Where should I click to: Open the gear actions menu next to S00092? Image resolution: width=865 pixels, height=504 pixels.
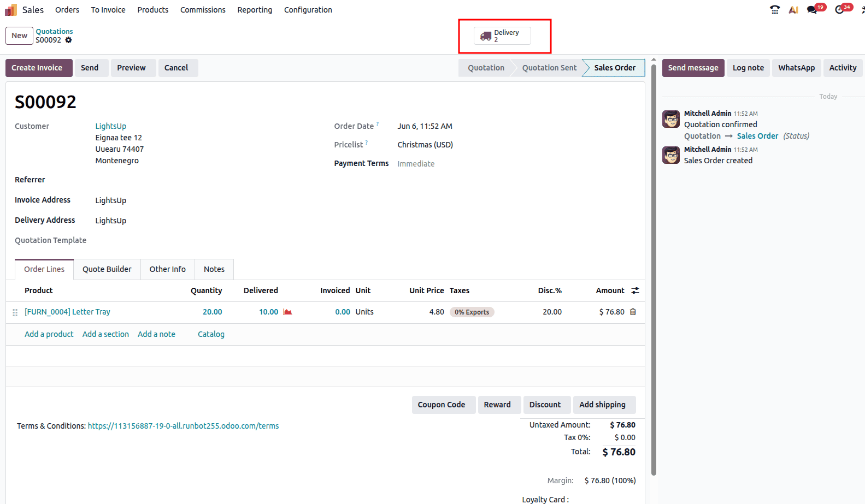[68, 40]
